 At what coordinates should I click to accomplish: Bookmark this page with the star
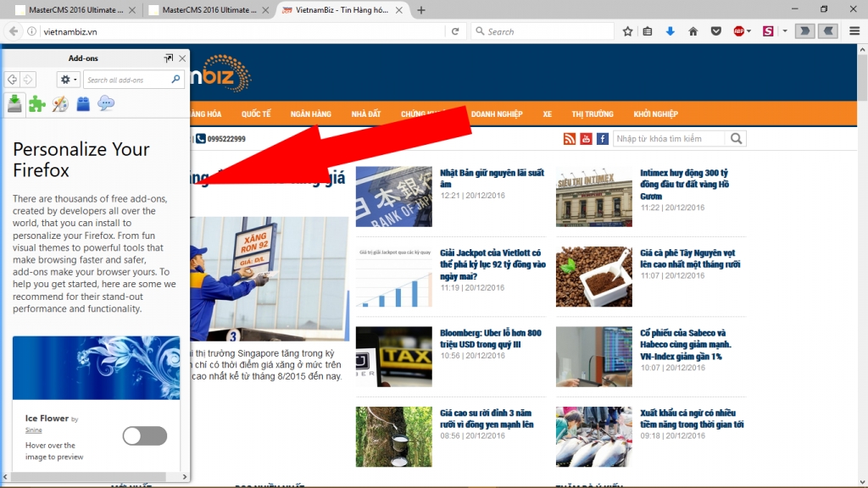click(627, 31)
